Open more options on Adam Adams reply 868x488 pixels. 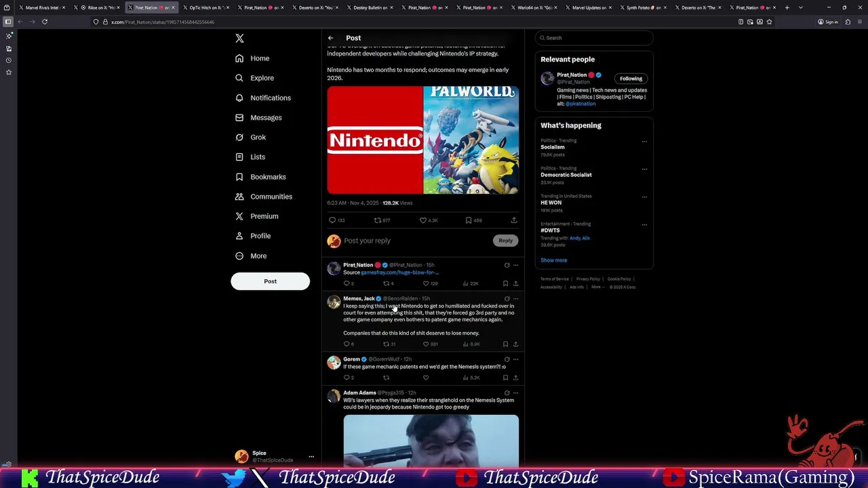(x=515, y=392)
